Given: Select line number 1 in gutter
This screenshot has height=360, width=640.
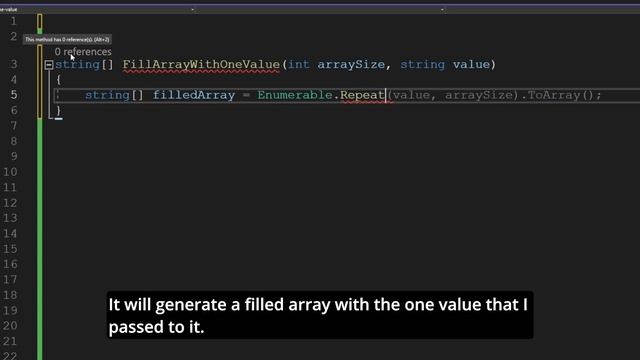Looking at the screenshot, I should tap(14, 21).
